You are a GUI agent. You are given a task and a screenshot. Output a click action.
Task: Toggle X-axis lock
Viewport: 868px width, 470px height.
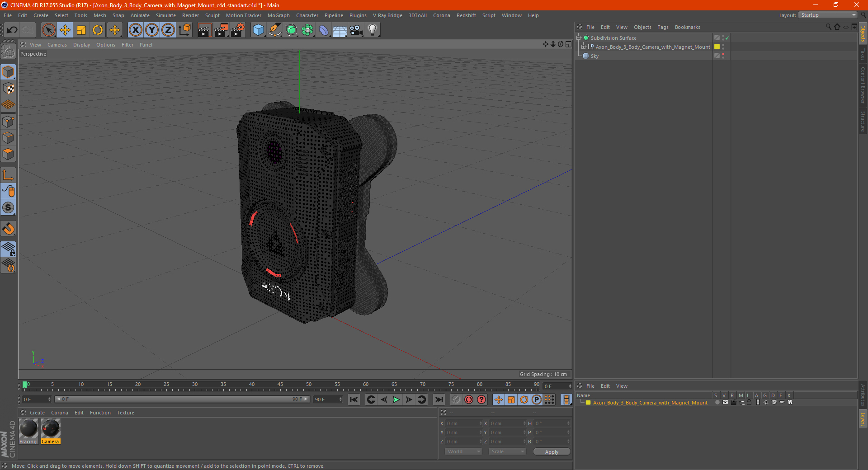pyautogui.click(x=135, y=30)
